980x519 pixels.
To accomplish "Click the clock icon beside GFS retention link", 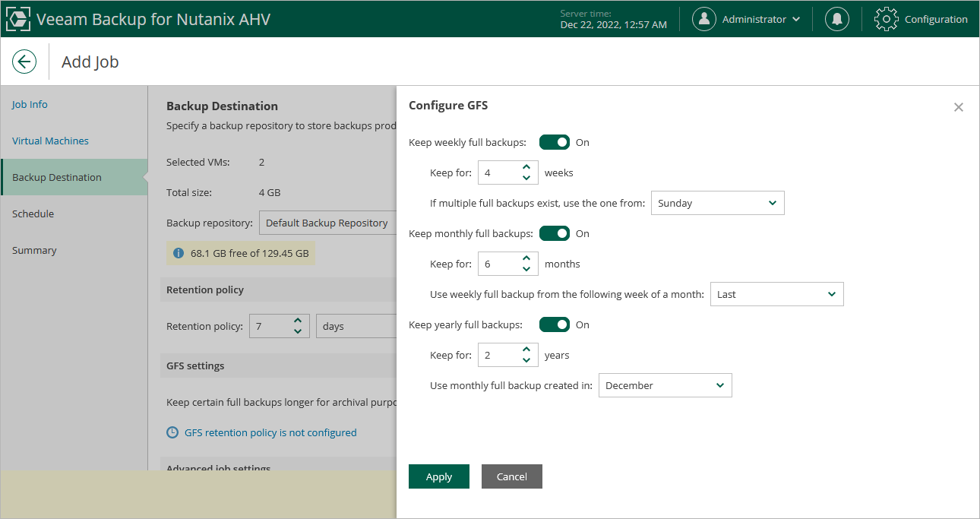I will click(172, 432).
